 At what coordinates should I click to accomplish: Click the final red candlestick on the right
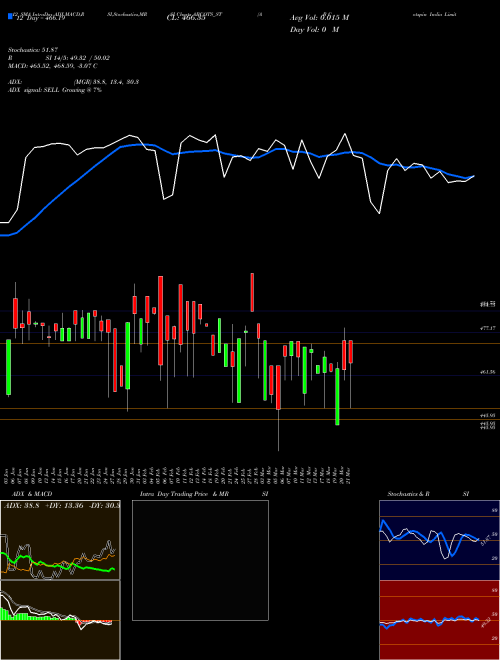351,351
